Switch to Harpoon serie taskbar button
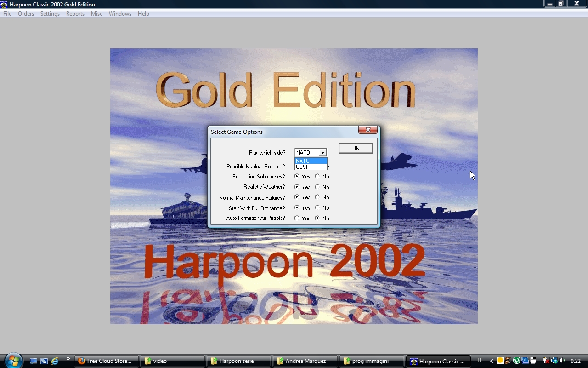Viewport: 588px width, 368px height. coord(239,361)
